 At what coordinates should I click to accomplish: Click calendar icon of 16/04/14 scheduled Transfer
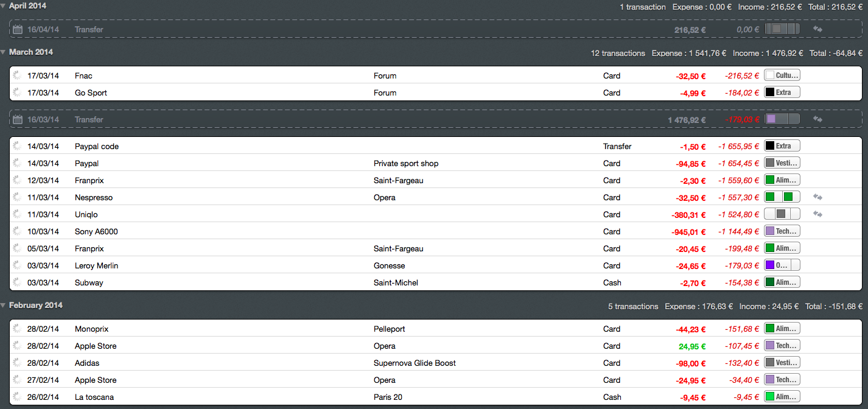pyautogui.click(x=18, y=29)
